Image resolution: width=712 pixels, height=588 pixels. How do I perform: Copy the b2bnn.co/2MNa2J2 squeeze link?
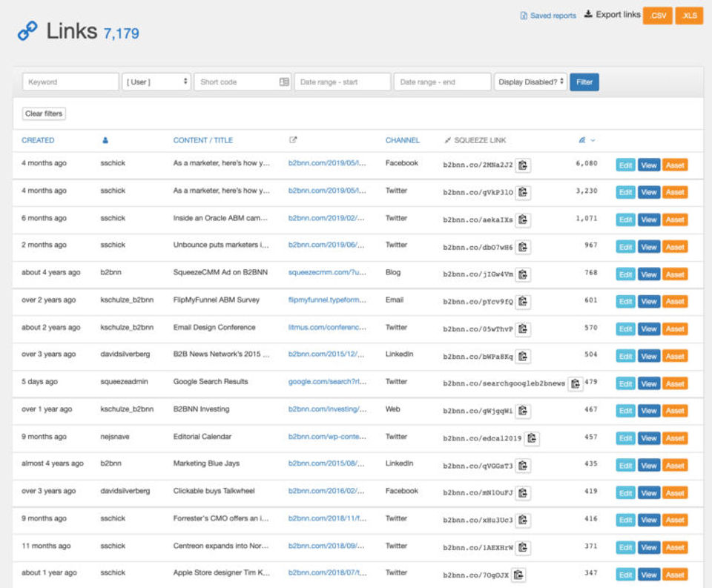tap(523, 165)
